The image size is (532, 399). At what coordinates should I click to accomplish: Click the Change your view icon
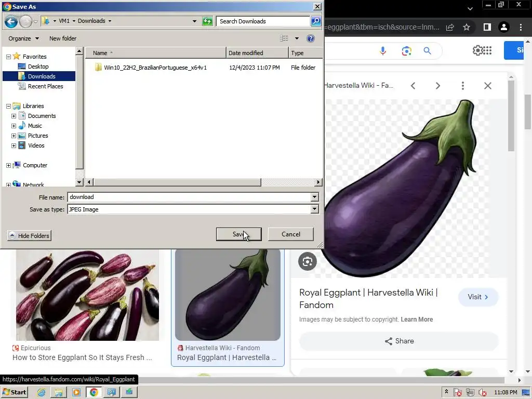tap(284, 38)
